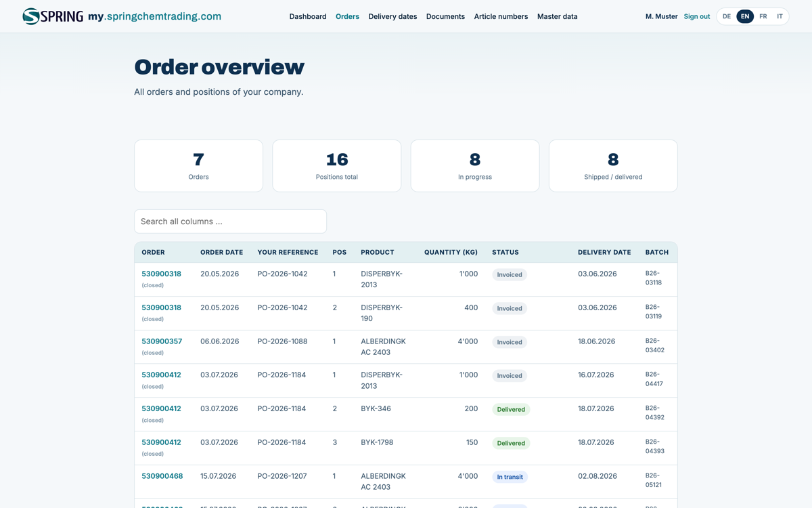Sort by the POS column header
The height and width of the screenshot is (508, 812).
click(x=340, y=252)
